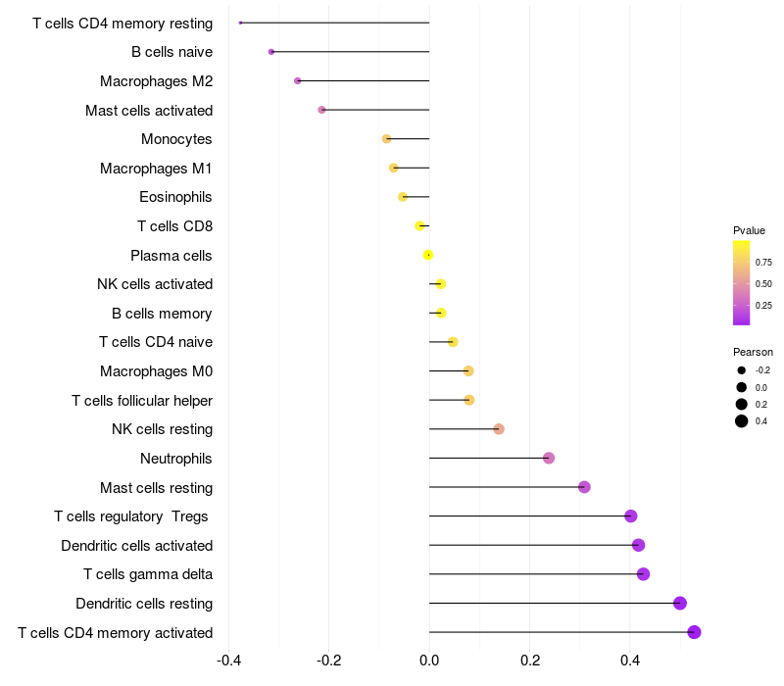
Task: Select the Monocytes data point
Action: pyautogui.click(x=387, y=139)
